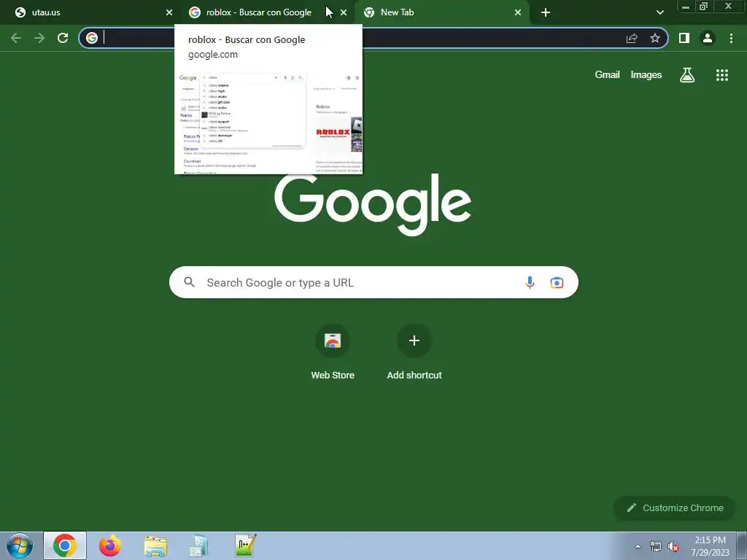Open the profile avatar menu
Screen dimensions: 747x560
(x=708, y=38)
